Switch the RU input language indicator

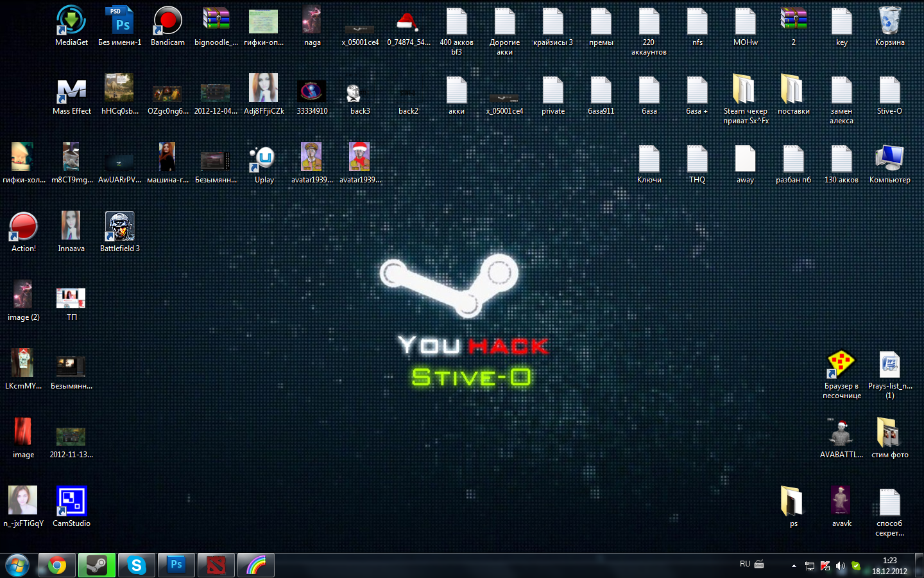pyautogui.click(x=745, y=564)
